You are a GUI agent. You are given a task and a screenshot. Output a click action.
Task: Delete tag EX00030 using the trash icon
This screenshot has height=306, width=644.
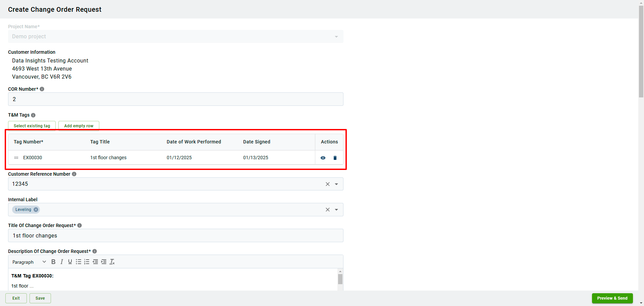coord(335,158)
